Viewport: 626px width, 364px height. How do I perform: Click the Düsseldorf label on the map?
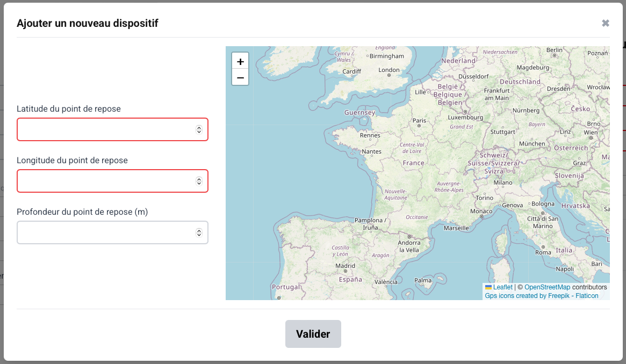[x=473, y=77]
